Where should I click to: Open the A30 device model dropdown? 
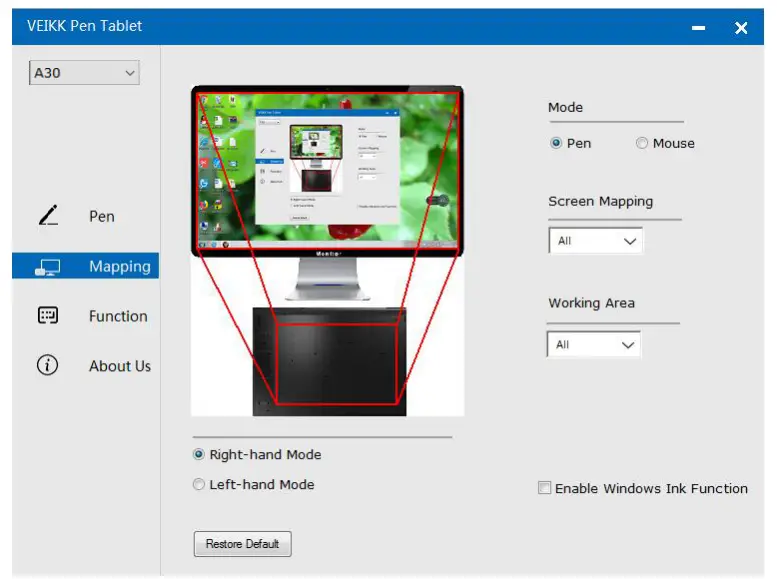coord(84,73)
